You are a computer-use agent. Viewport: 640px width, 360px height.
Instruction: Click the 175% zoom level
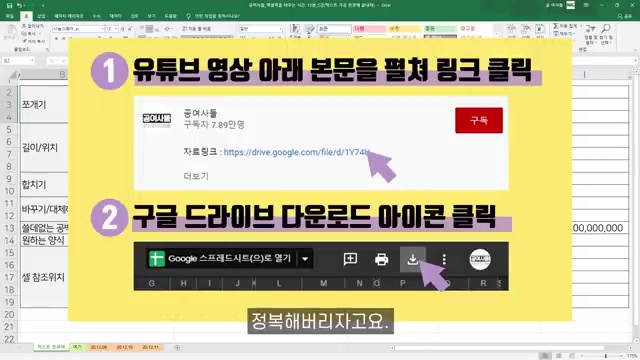[633, 356]
